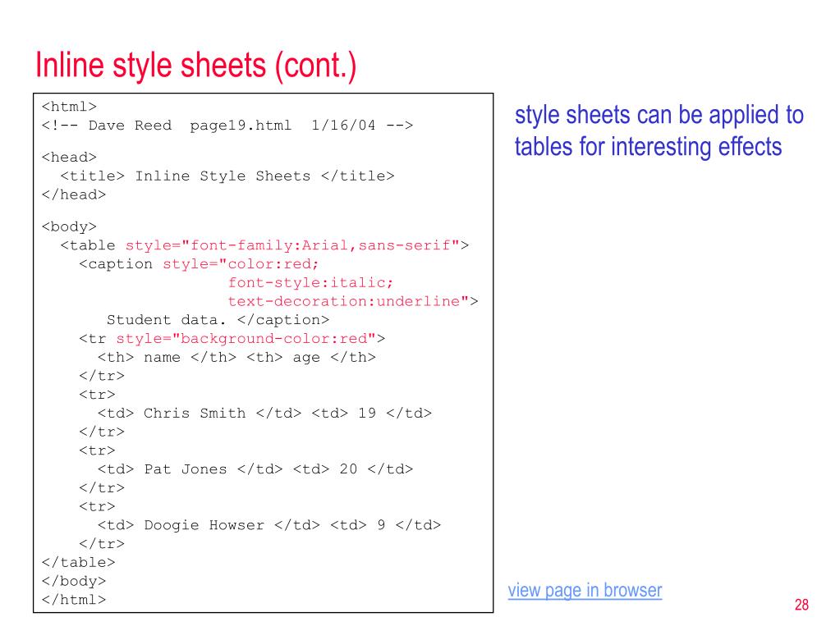Click the 'Student data. </caption>' line

(x=218, y=320)
